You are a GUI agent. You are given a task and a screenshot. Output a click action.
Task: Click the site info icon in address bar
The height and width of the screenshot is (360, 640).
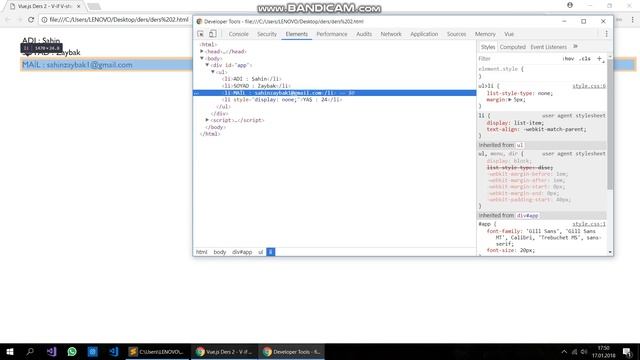44,20
